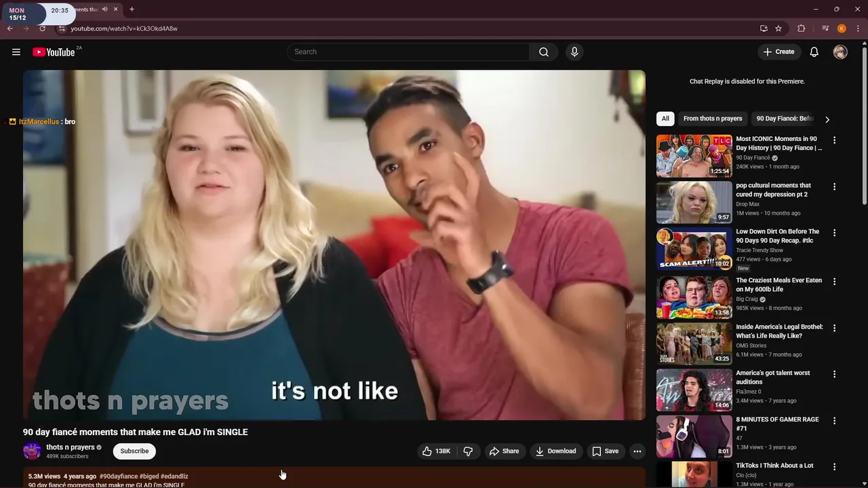The image size is (868, 488).
Task: Open the pop cultural moments video thumbnail
Action: coord(694,202)
